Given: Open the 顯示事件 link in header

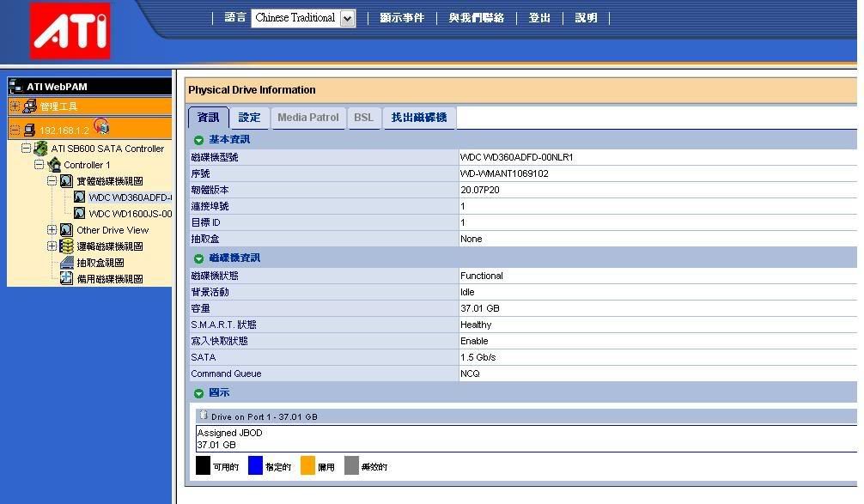Looking at the screenshot, I should (402, 18).
